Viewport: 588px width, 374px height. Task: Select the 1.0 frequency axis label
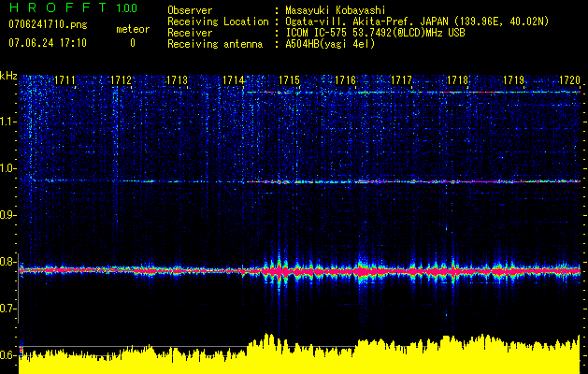(x=8, y=168)
